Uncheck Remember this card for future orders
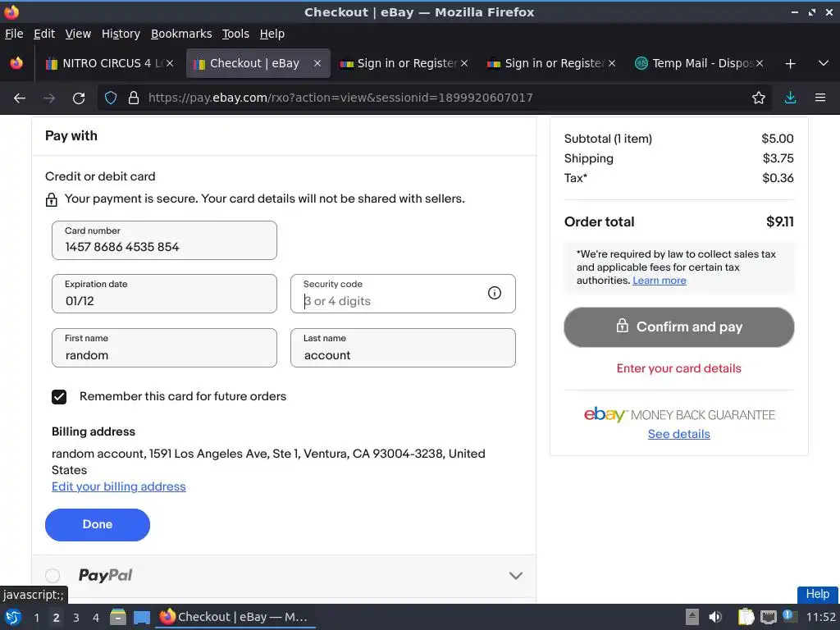Screen dimensions: 840x630 pos(59,397)
